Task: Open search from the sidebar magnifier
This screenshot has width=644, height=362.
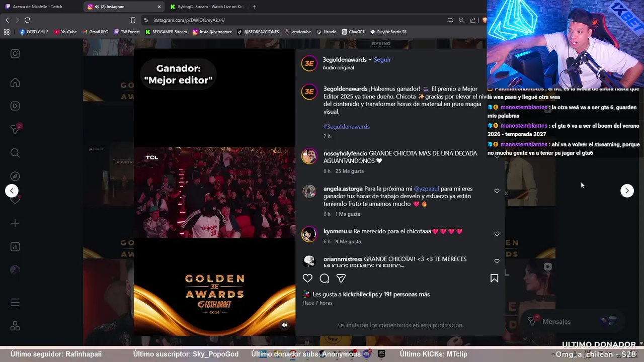Action: (x=15, y=153)
